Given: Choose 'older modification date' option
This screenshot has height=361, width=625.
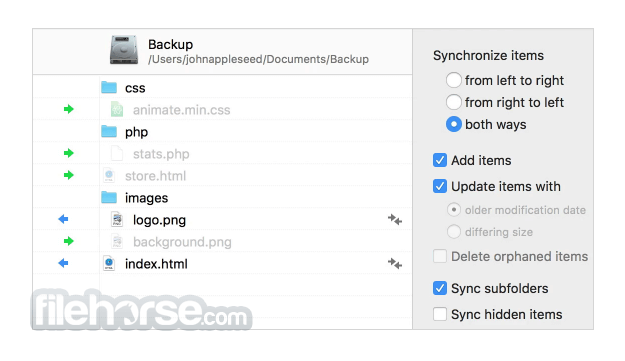Looking at the screenshot, I should point(454,210).
